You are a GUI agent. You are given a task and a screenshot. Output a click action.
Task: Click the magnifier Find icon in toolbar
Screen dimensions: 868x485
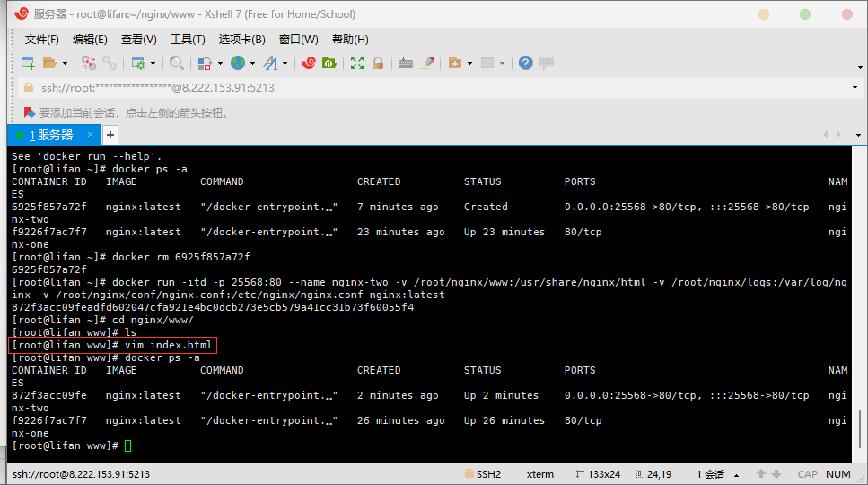[177, 63]
